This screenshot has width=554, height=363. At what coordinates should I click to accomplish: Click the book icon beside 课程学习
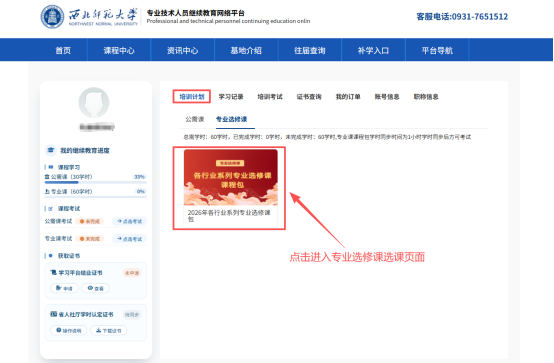coord(51,167)
